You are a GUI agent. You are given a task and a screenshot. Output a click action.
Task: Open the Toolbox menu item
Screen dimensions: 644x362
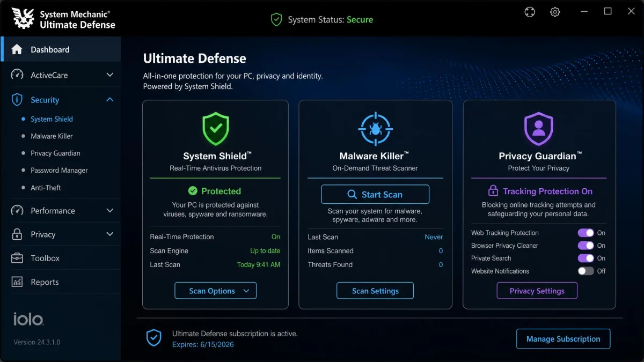[61, 258]
